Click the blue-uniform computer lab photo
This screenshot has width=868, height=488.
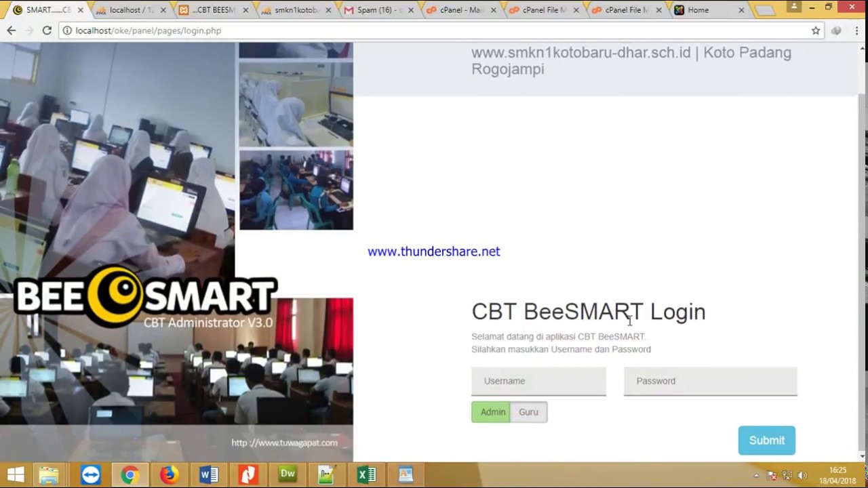(296, 190)
